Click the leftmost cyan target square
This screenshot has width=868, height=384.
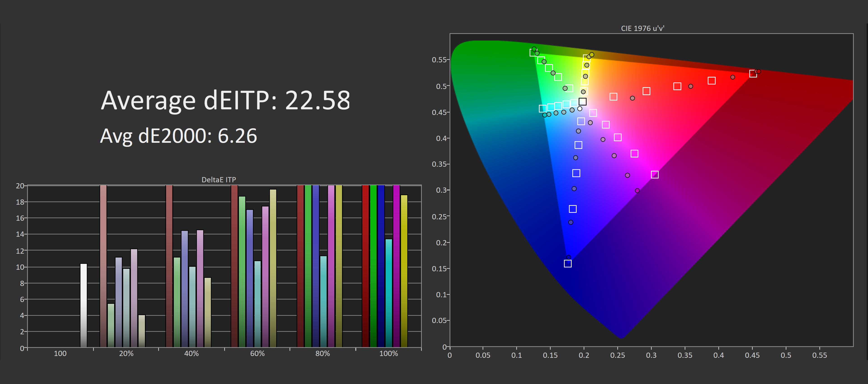coord(542,108)
